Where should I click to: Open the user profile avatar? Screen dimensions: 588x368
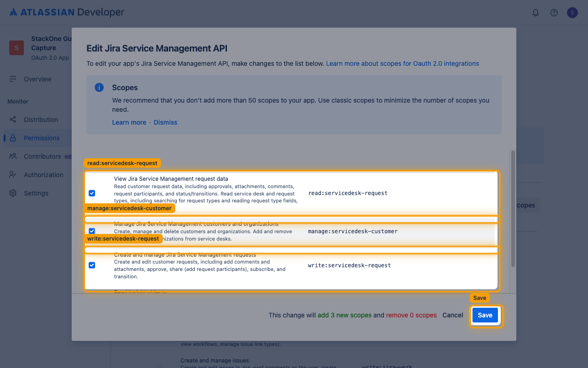572,13
